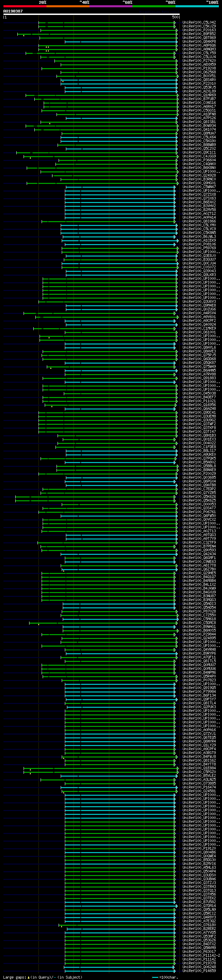
Task: Select hit label UniRef100_P20029
Action: coord(199,473)
